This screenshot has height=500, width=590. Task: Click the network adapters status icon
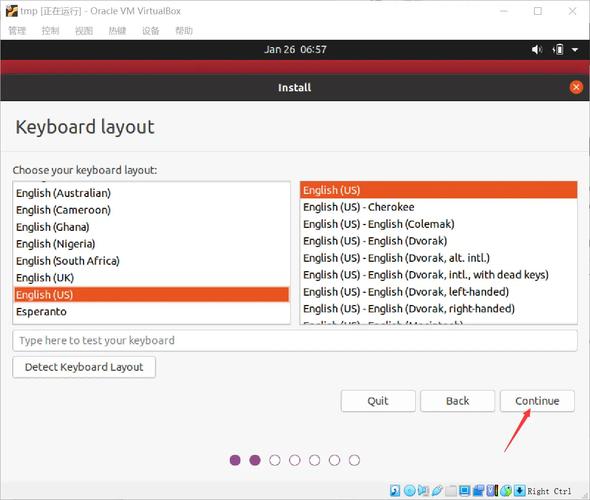click(479, 491)
